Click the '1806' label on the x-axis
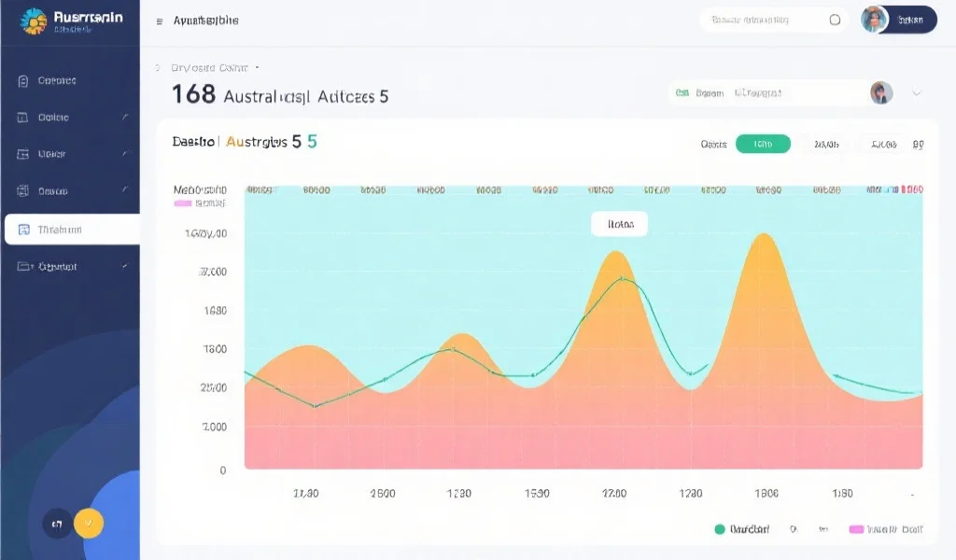This screenshot has width=956, height=560. (766, 493)
